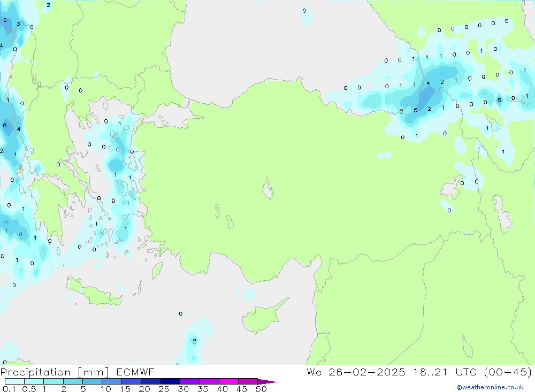Select the 2–5 mm legend color swatch
This screenshot has width=535, height=392.
point(73,381)
